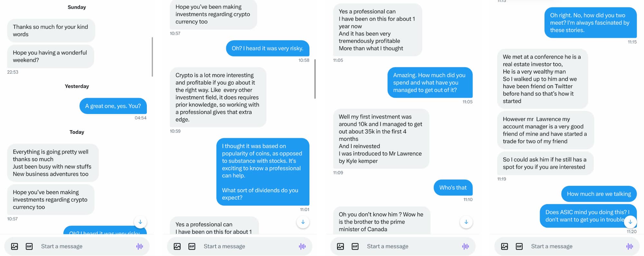Open GIF picker in the second chat panel
Viewport: 644px width, 256px height.
click(192, 246)
